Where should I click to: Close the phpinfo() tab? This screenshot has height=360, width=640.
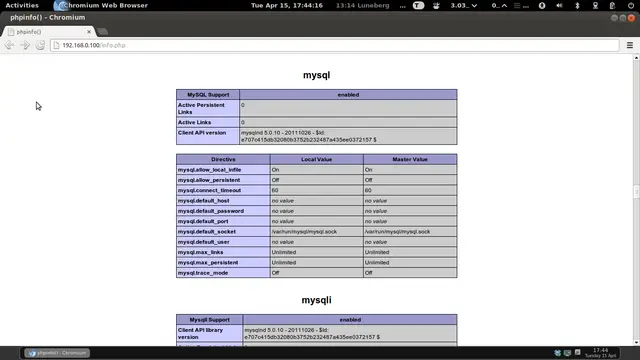coord(89,31)
